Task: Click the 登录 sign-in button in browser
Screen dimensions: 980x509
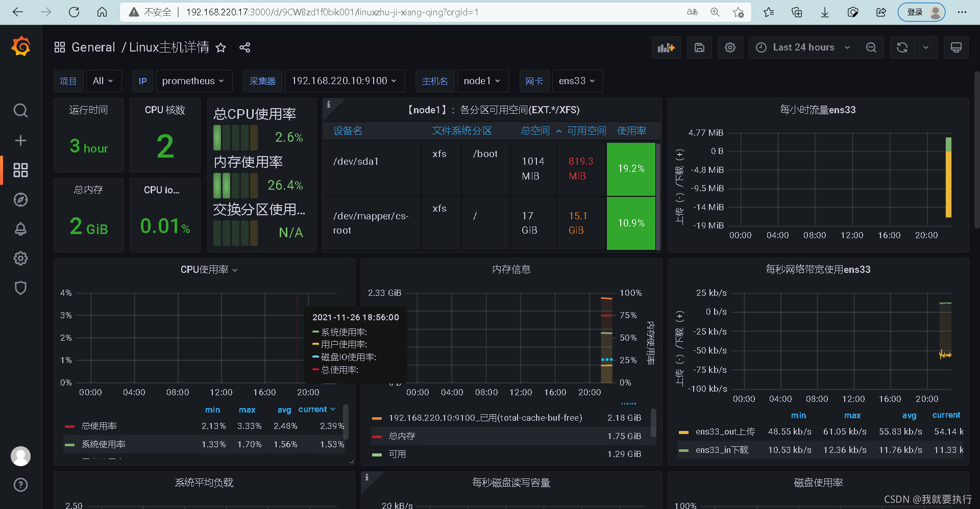Action: 921,12
